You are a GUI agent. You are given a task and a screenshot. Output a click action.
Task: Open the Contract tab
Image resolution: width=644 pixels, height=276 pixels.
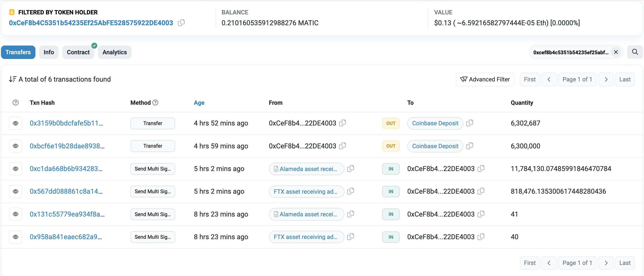coord(78,52)
